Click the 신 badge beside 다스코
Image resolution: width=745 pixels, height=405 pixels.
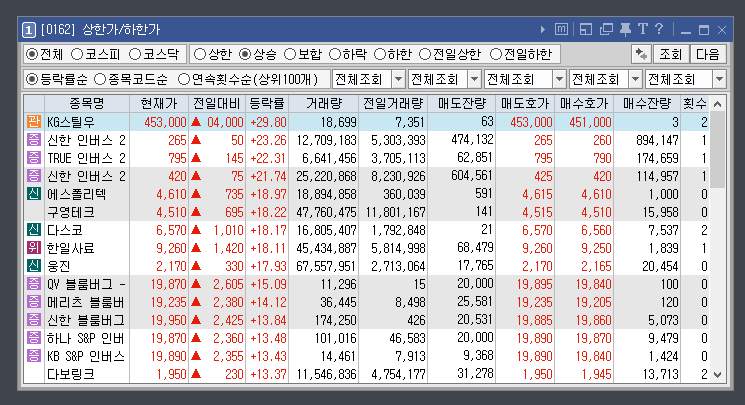click(33, 230)
